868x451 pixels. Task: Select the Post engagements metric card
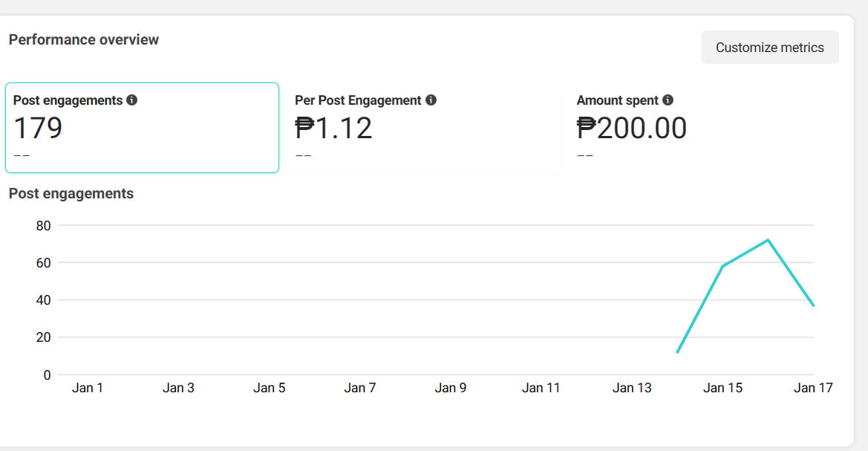pos(142,128)
